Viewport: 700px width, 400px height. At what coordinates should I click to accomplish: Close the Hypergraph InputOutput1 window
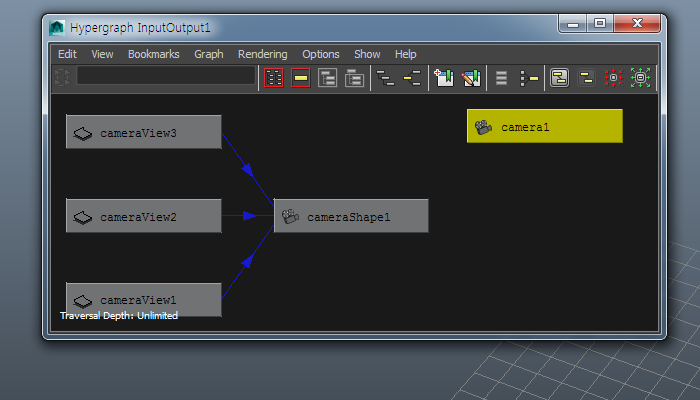pos(637,24)
